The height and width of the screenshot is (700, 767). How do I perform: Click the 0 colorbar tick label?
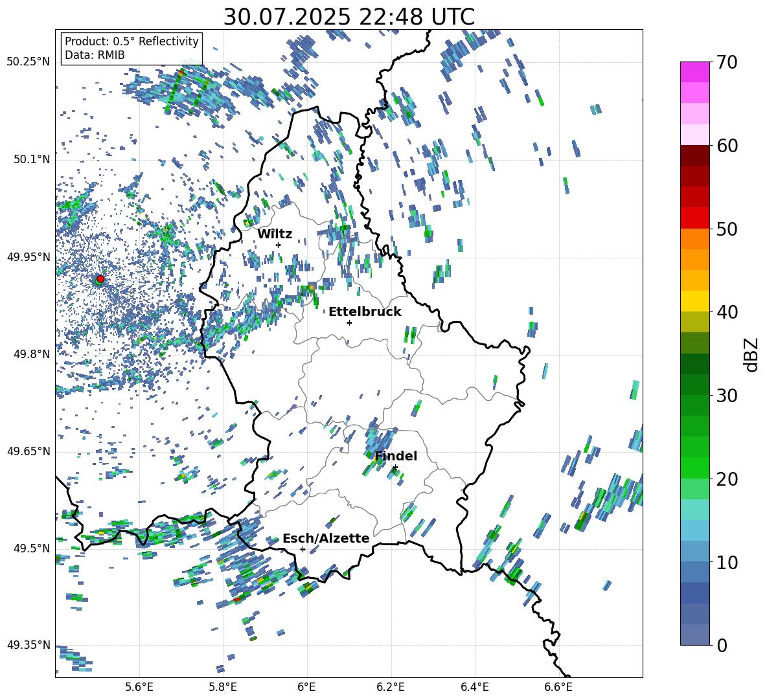click(x=722, y=645)
